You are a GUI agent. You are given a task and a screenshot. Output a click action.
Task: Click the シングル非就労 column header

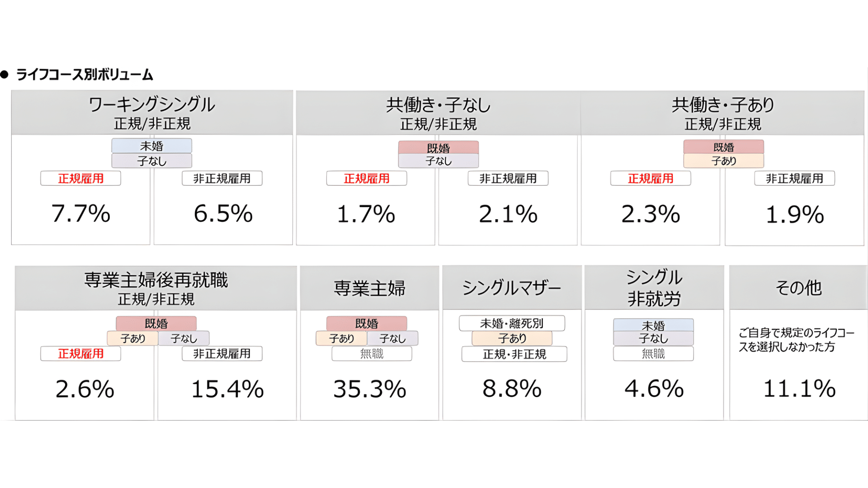654,288
